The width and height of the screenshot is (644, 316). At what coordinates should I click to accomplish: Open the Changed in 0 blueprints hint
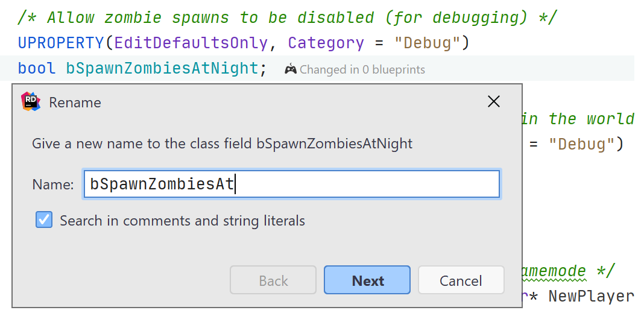click(x=362, y=70)
